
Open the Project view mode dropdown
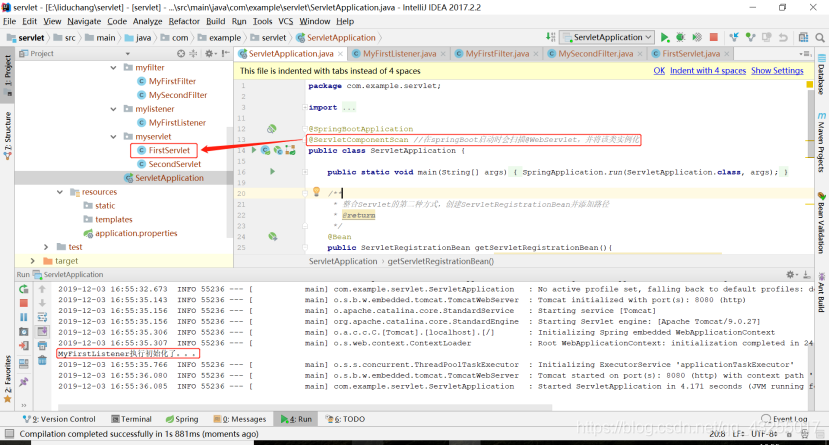pos(128,54)
